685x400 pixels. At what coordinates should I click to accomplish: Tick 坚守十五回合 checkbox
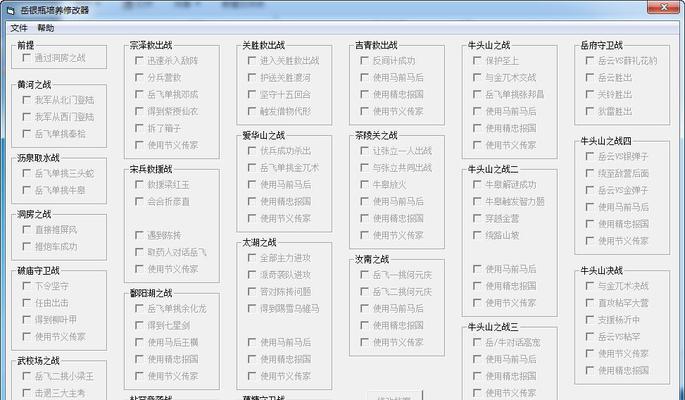pos(252,94)
